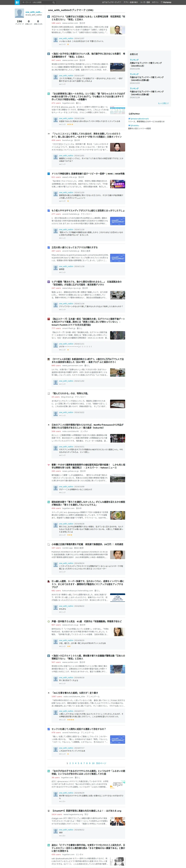The width and height of the screenshot is (186, 868).
Task: Click Yahoo favicon beside 衝撃！やまゆり園 entry
Action: click(x=49, y=465)
